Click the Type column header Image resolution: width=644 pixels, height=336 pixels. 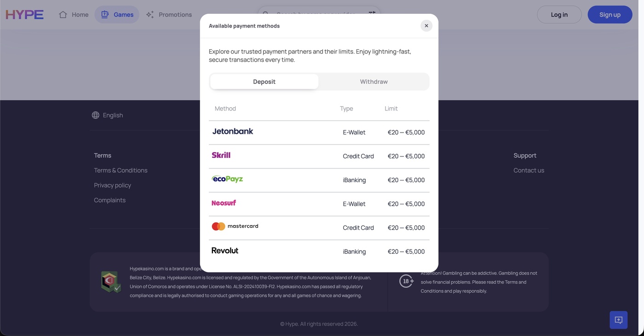[346, 109]
